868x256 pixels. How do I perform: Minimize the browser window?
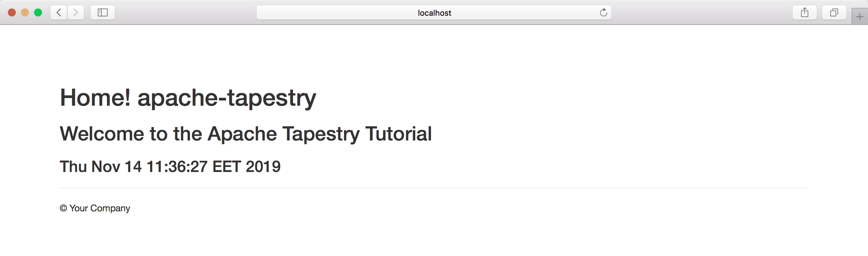[25, 13]
